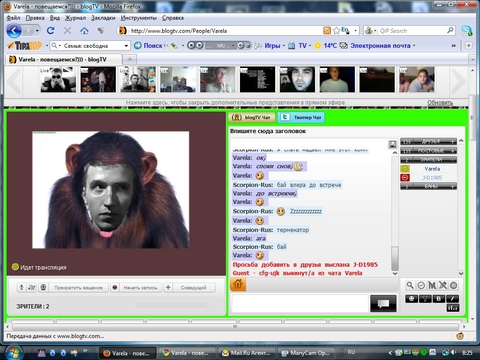
Task: Bookmark page with the star icon
Action: tap(336, 31)
